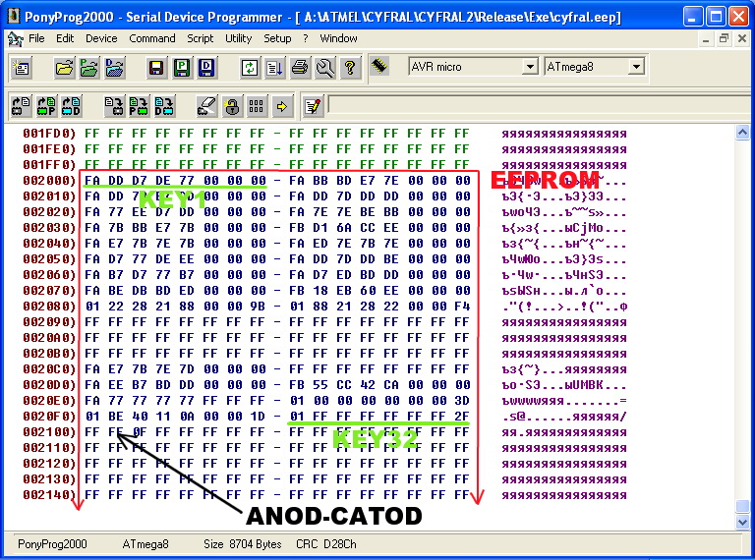Click the Write Data (D) icon
The height and width of the screenshot is (560, 755).
[164, 106]
